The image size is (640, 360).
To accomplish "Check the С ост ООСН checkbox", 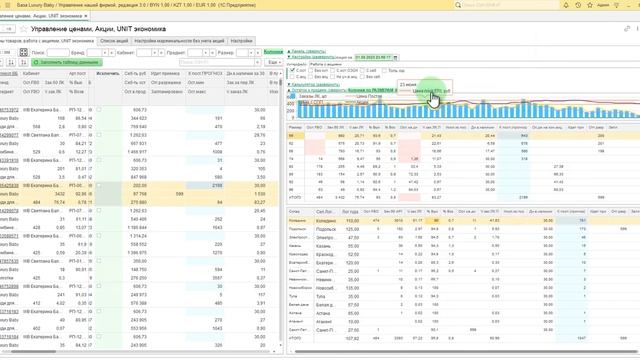I will 332,70.
